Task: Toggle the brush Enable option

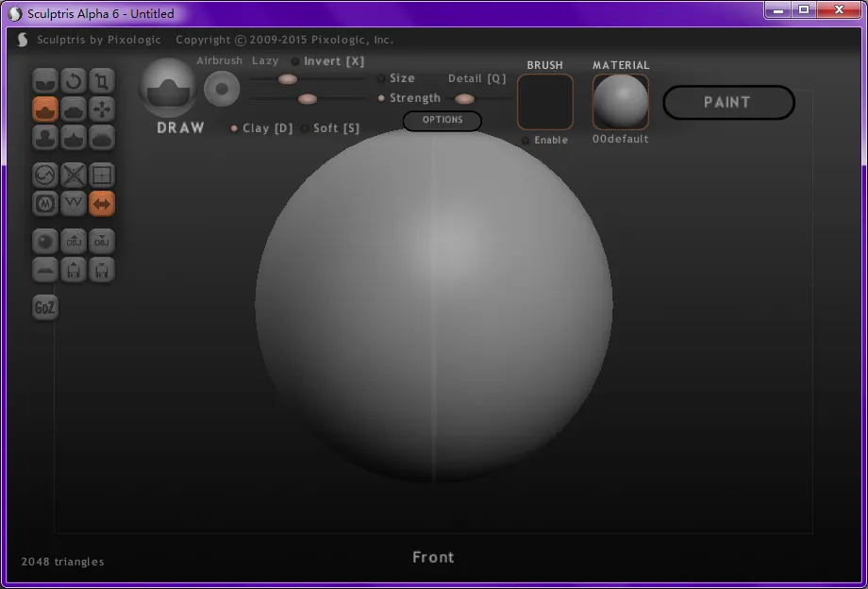Action: click(545, 141)
